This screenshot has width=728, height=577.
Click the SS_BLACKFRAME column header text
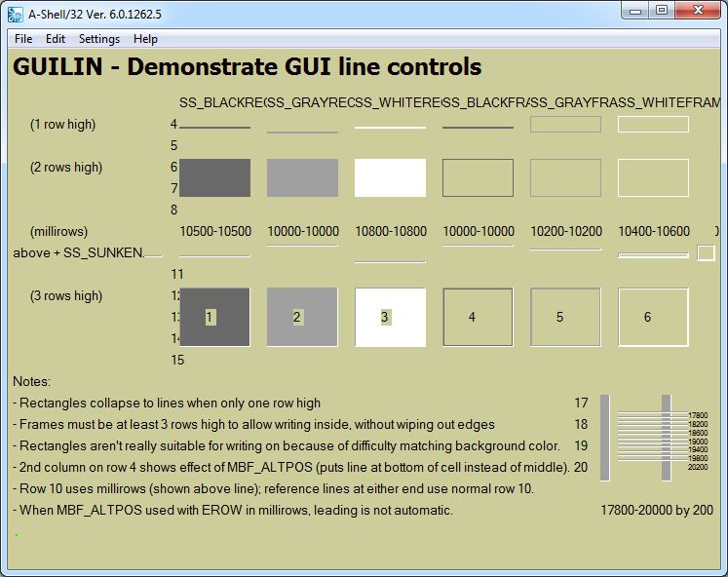click(x=483, y=102)
